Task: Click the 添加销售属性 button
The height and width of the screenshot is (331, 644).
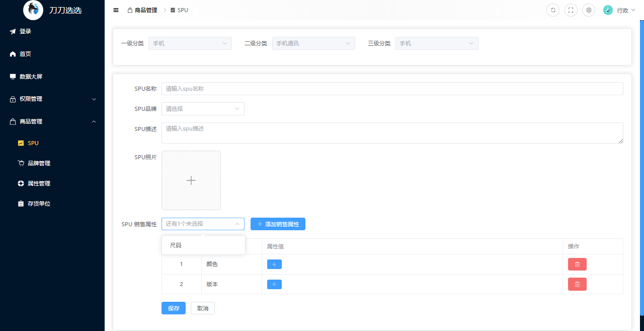Action: pos(278,224)
